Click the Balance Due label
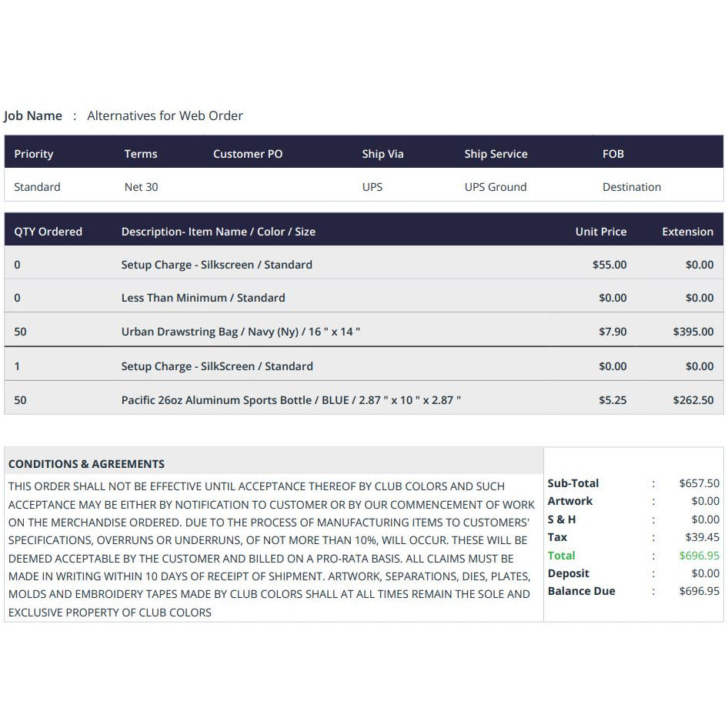 click(581, 591)
